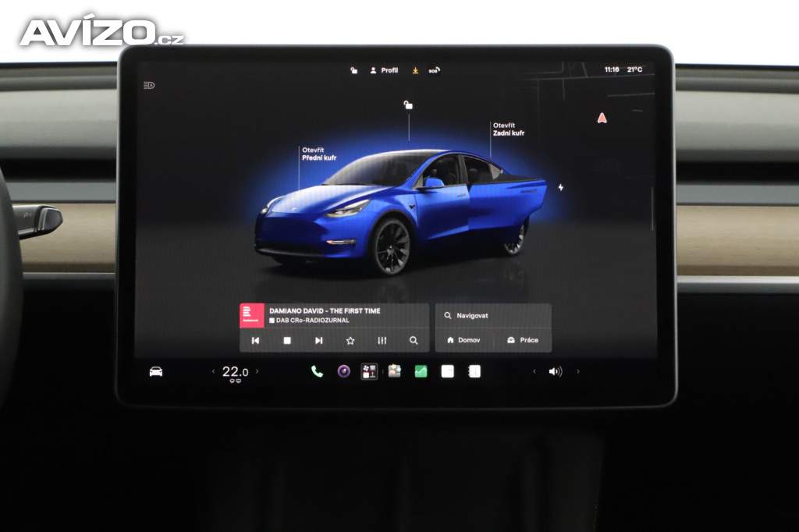
Task: Tap the headlights indicator icon
Action: (x=149, y=85)
